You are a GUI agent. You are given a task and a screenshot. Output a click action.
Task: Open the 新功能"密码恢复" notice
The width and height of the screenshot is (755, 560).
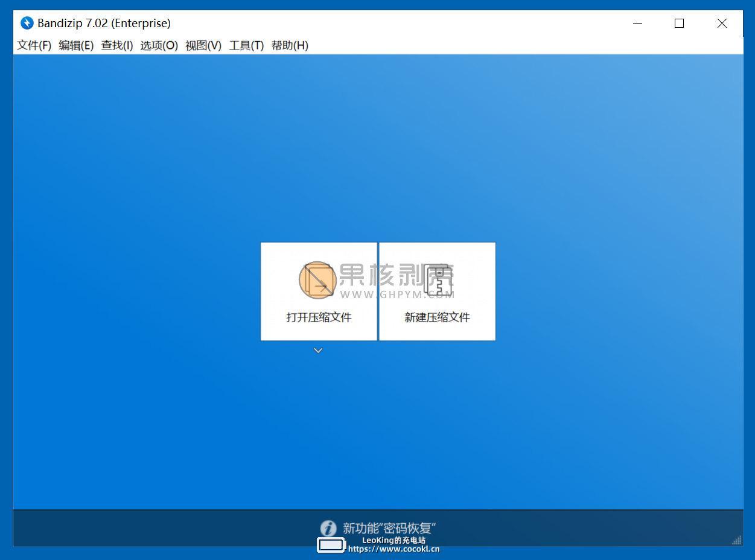click(389, 529)
